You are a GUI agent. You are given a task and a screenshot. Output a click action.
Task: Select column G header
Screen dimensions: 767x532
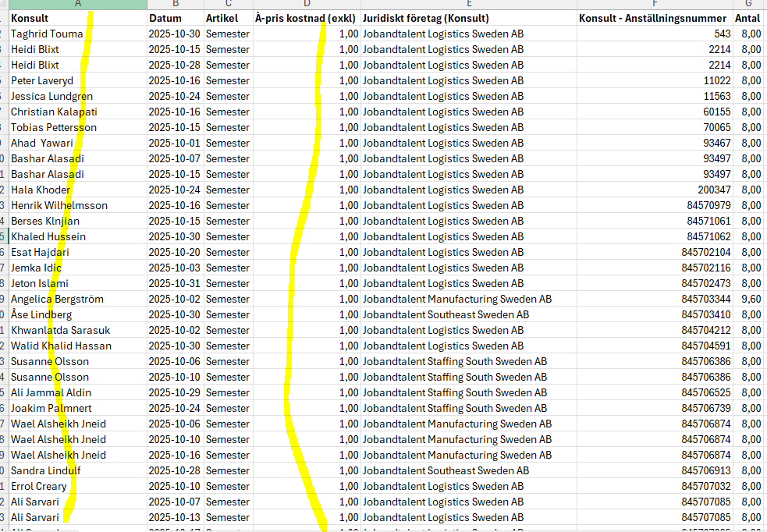click(749, 5)
